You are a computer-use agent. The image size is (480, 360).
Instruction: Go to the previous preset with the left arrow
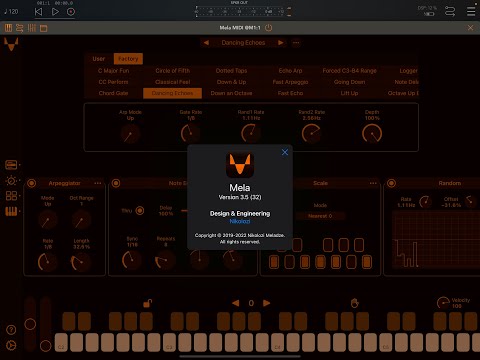click(x=206, y=43)
